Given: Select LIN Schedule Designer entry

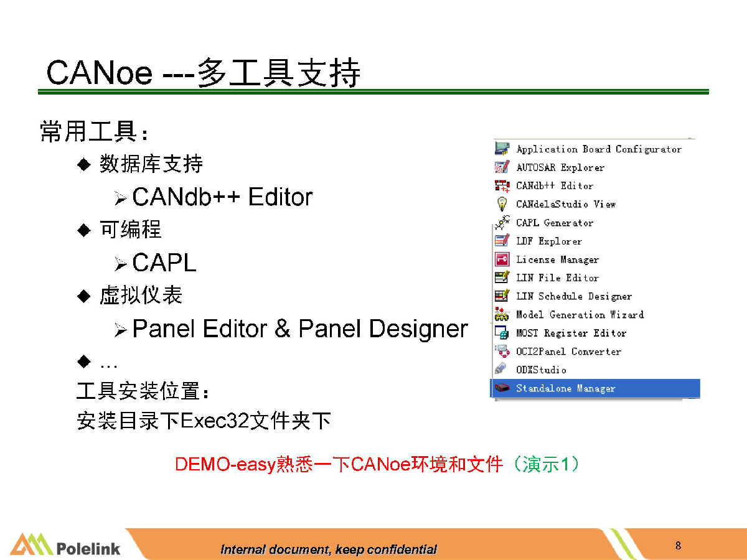Looking at the screenshot, I should (x=573, y=296).
